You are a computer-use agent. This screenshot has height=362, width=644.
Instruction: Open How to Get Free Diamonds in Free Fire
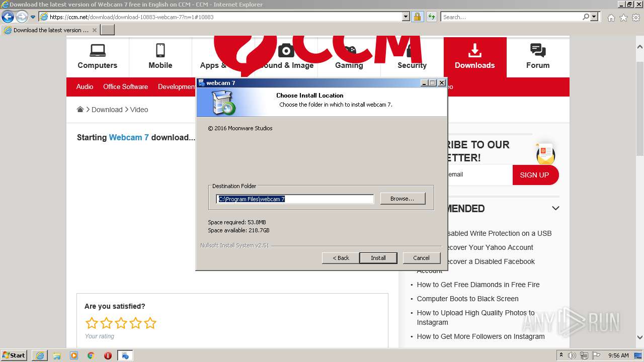point(478,285)
